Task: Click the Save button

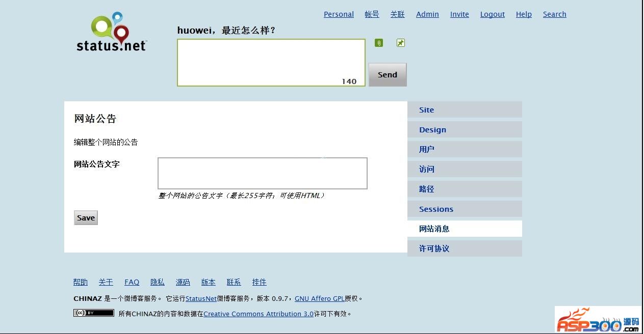Action: coord(86,218)
